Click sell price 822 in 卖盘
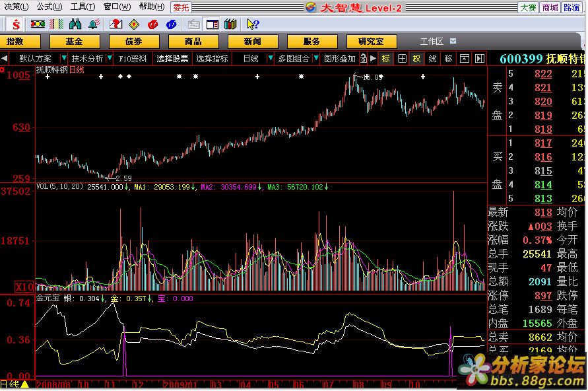 tap(543, 74)
